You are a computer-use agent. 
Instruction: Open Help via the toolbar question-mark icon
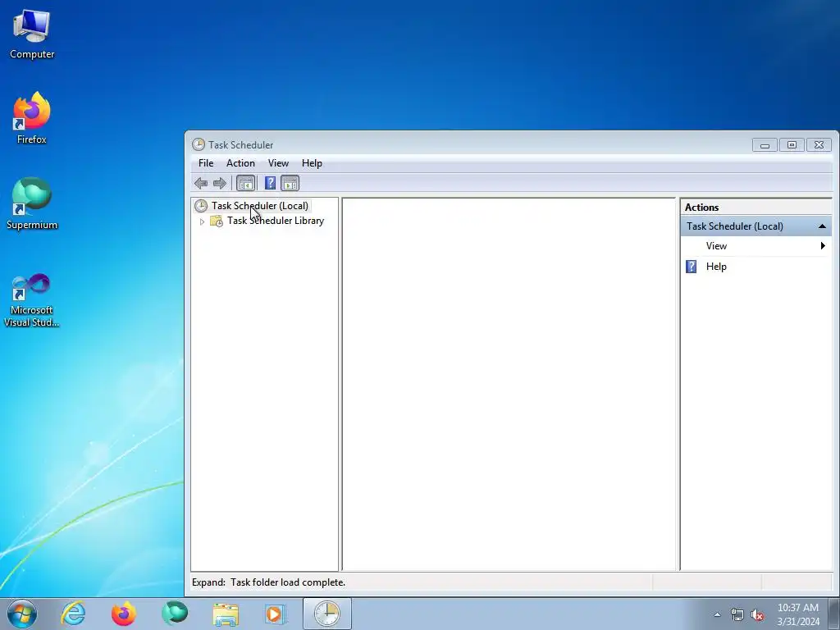pyautogui.click(x=270, y=184)
